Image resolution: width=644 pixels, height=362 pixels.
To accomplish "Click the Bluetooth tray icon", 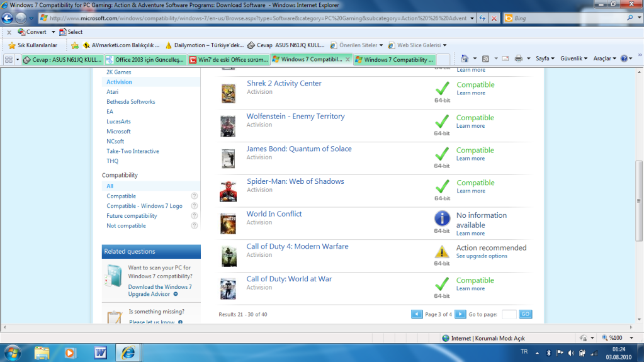I will click(548, 353).
